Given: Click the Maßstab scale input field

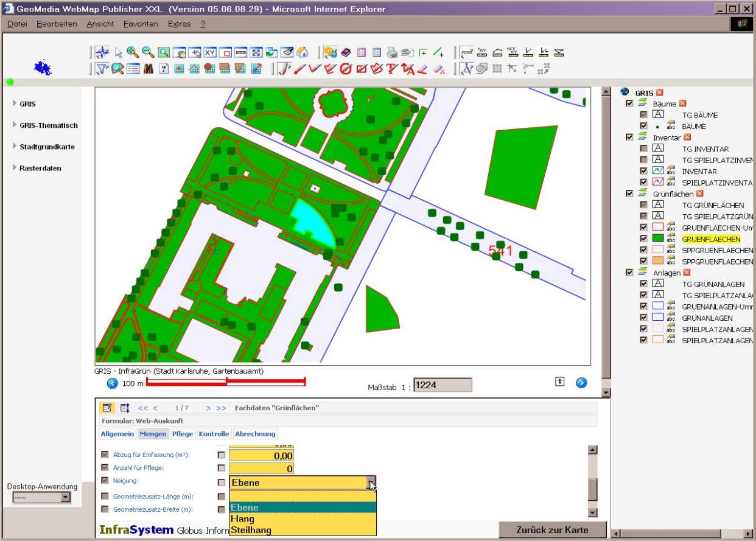Looking at the screenshot, I should (x=443, y=385).
